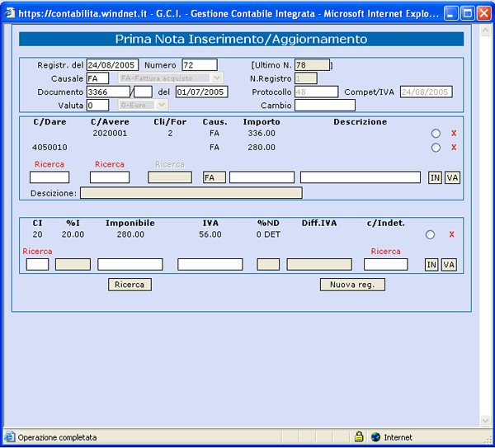The image size is (495, 448).
Task: Select the radio button on the 280.00 Imponibile row
Action: point(430,234)
